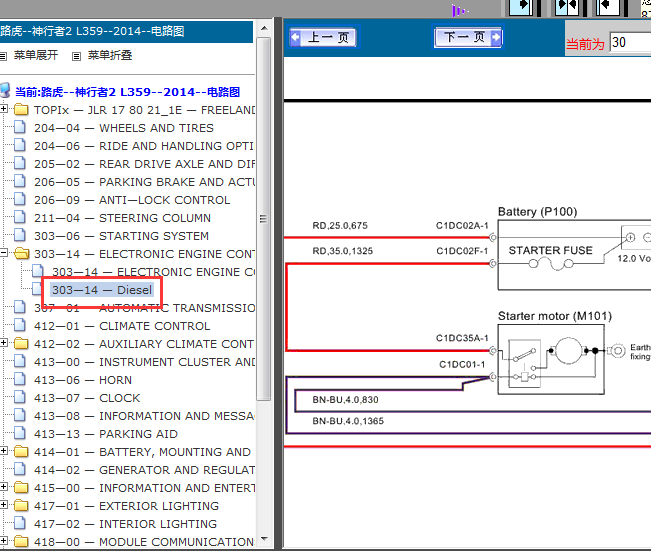This screenshot has height=551, width=651.
Task: Click the page icon for 204—04 WHEELS AND TIRES
Action: coord(20,127)
